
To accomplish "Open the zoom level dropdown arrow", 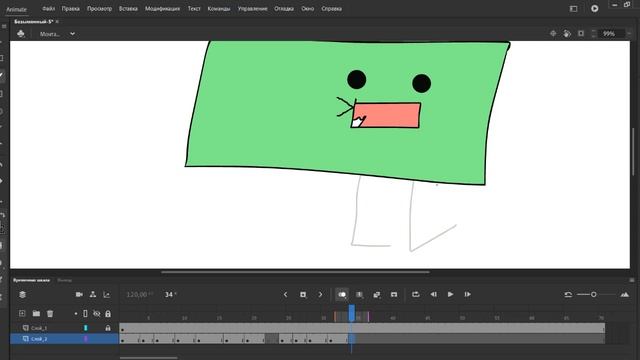I will 629,34.
